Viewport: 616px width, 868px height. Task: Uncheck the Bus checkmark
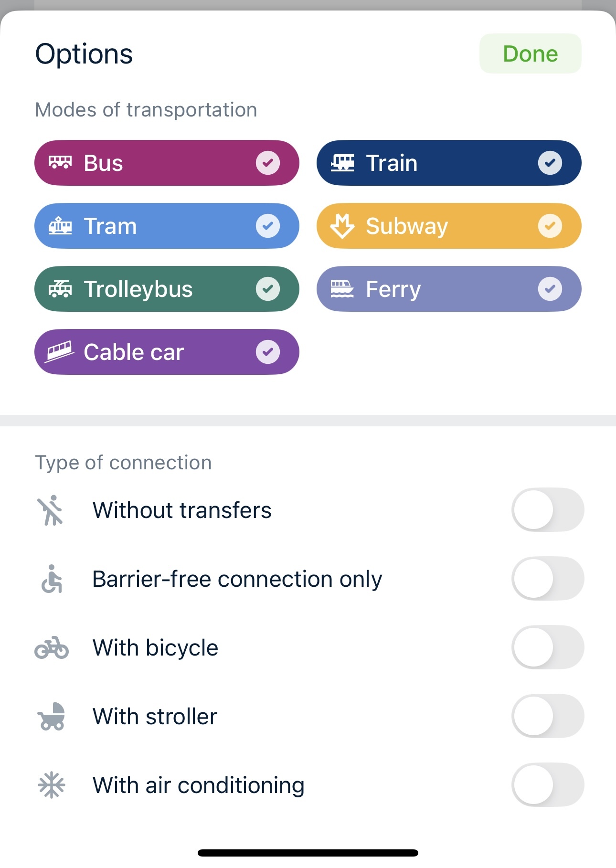(268, 163)
